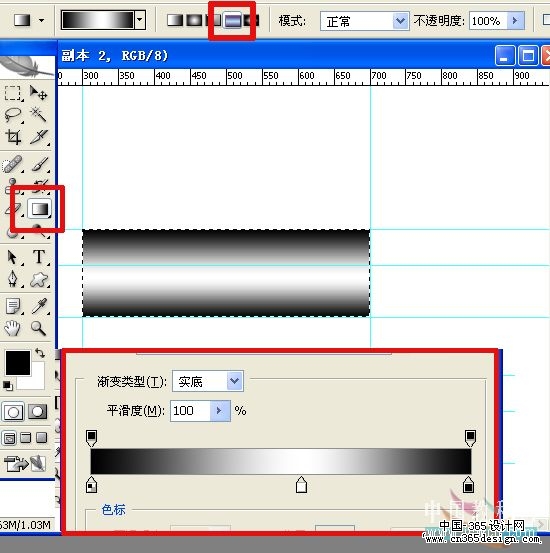Select the Magic Wand tool
Viewport: 550px width, 553px height.
click(38, 114)
